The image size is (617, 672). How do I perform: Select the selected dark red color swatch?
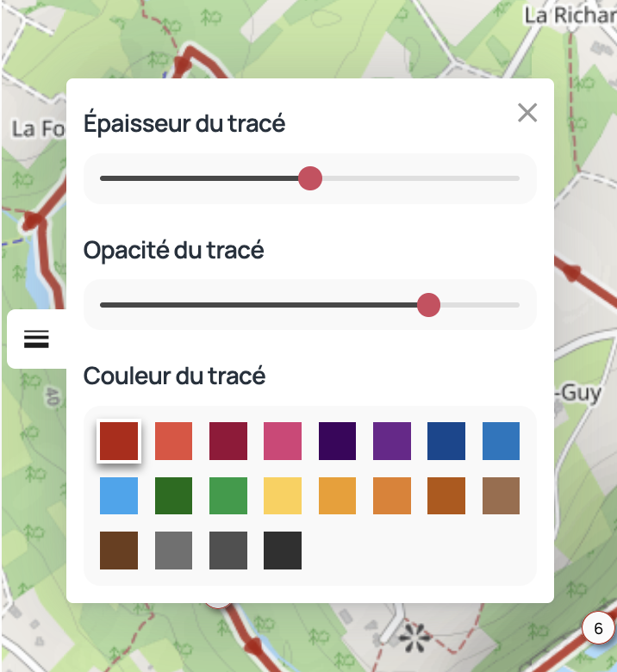(119, 441)
